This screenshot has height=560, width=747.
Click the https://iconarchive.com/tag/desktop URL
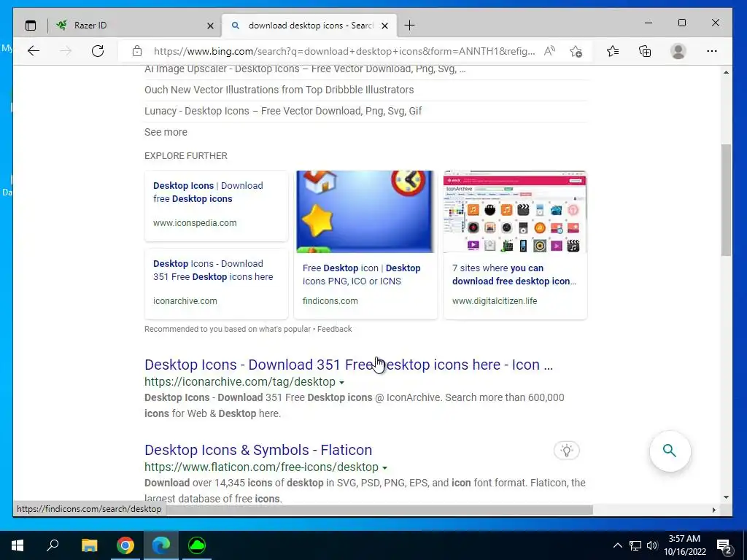pyautogui.click(x=239, y=382)
